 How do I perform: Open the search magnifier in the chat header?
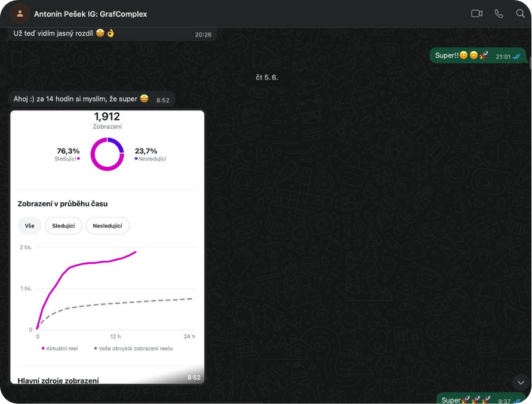pos(520,14)
